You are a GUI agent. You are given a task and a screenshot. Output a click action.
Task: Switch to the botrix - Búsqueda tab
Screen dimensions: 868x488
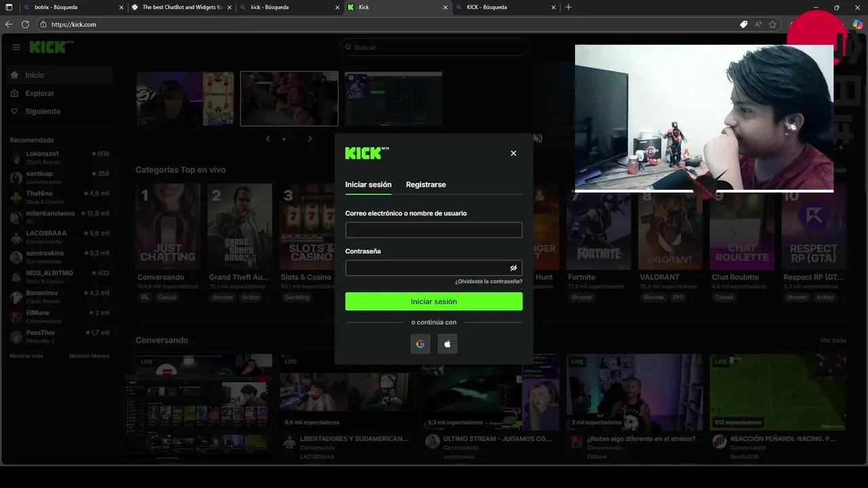coord(73,7)
